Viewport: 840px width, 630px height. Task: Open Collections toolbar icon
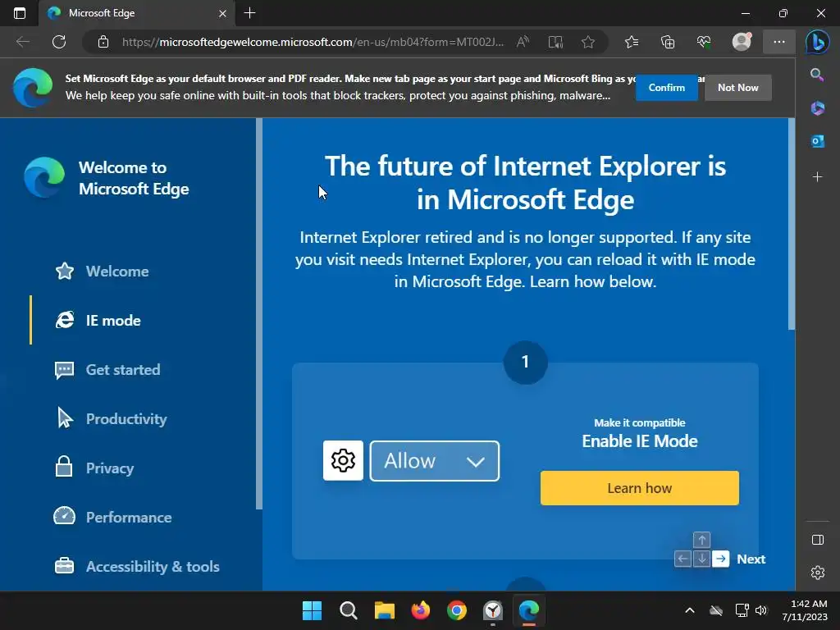[668, 42]
